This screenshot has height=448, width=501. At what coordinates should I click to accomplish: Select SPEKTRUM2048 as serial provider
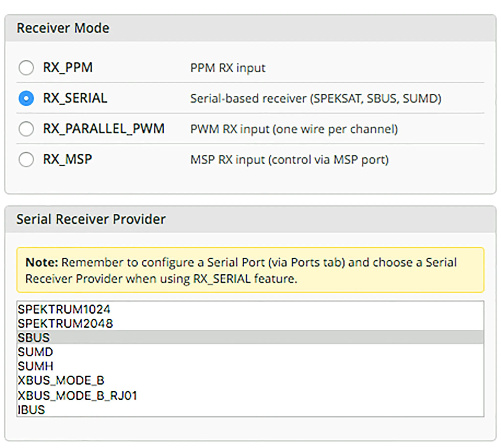point(65,323)
